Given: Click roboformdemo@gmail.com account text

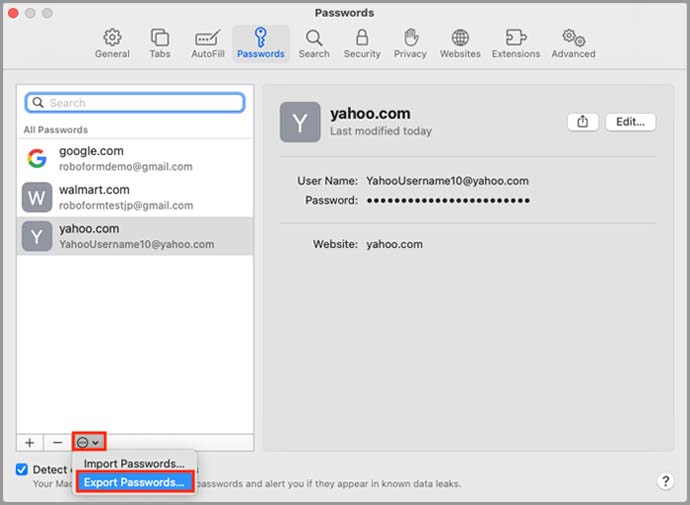Looking at the screenshot, I should [x=126, y=167].
